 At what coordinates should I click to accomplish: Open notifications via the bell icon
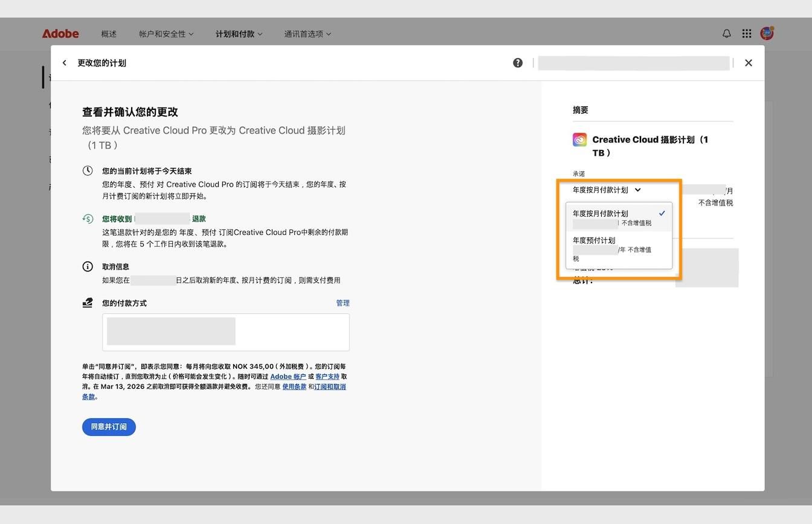[726, 33]
